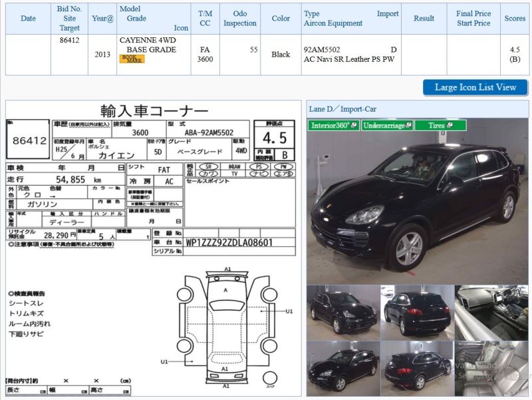This screenshot has height=400, width=532.
Task: Click the 4.5 grade box on auction sheet
Action: click(274, 138)
